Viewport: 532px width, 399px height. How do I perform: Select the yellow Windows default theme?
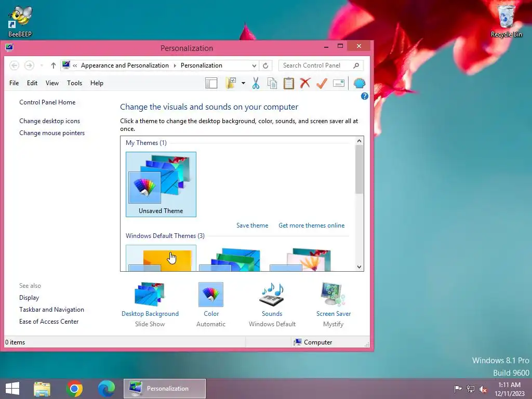coord(161,258)
